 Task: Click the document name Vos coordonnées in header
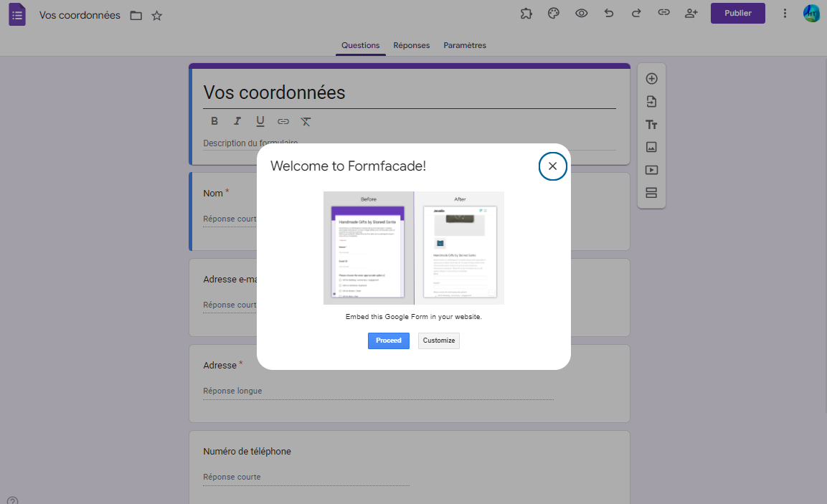click(x=80, y=15)
